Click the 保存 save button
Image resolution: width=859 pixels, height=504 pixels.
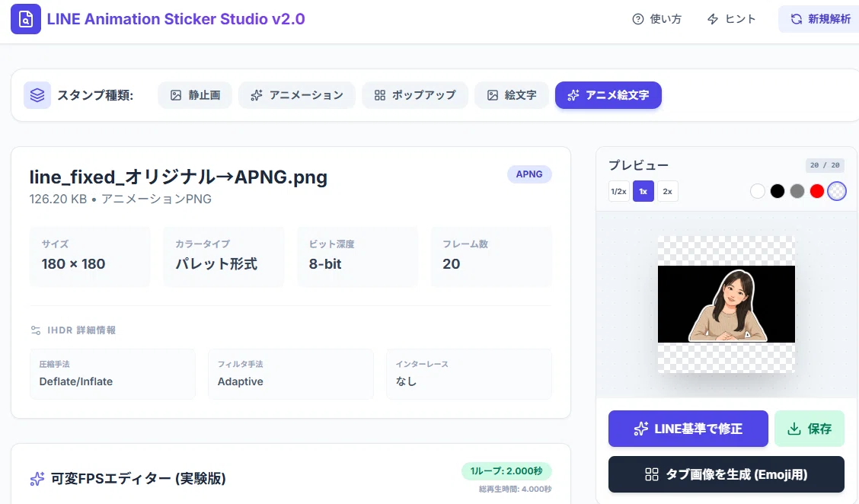click(x=810, y=429)
